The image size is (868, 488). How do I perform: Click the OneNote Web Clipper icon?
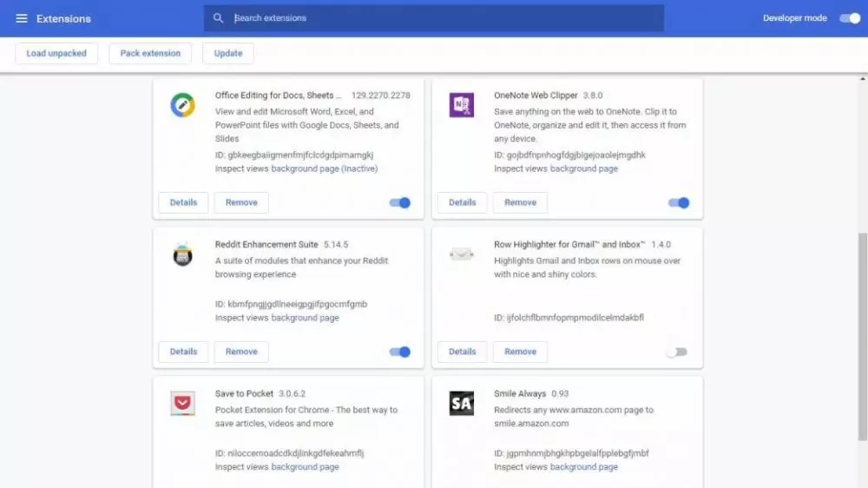[x=461, y=105]
